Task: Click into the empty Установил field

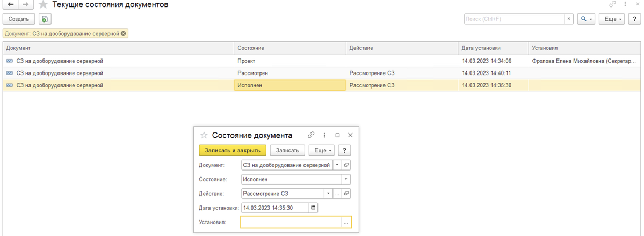Action: click(x=291, y=222)
